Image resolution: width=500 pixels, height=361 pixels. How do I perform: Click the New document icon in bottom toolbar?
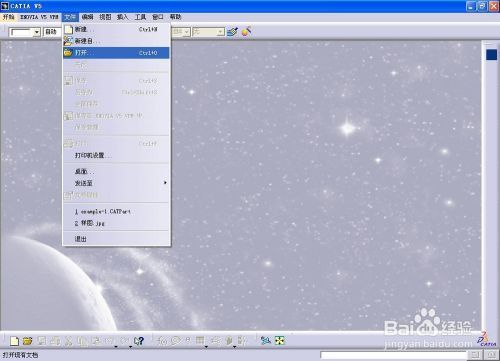tap(14, 341)
